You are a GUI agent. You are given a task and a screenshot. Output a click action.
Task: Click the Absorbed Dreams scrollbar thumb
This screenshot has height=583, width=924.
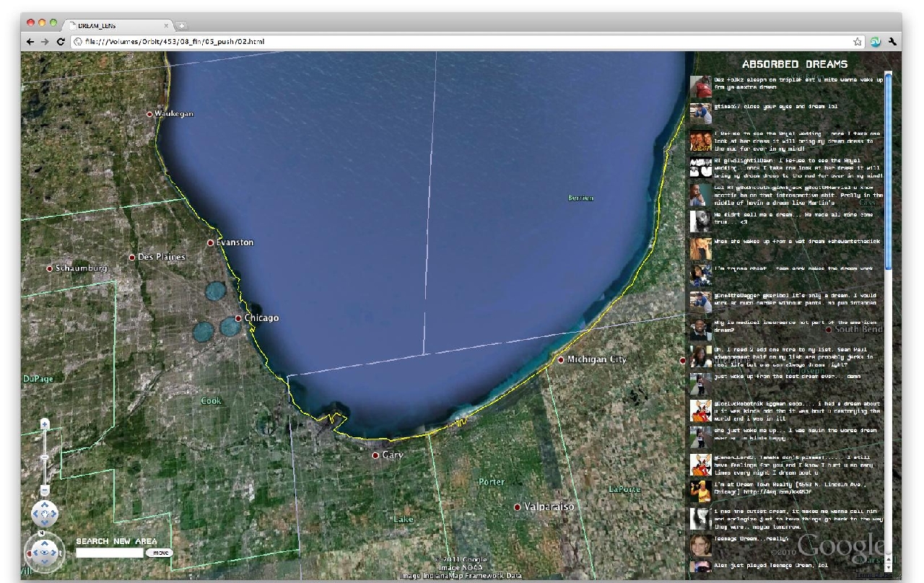coord(889,171)
